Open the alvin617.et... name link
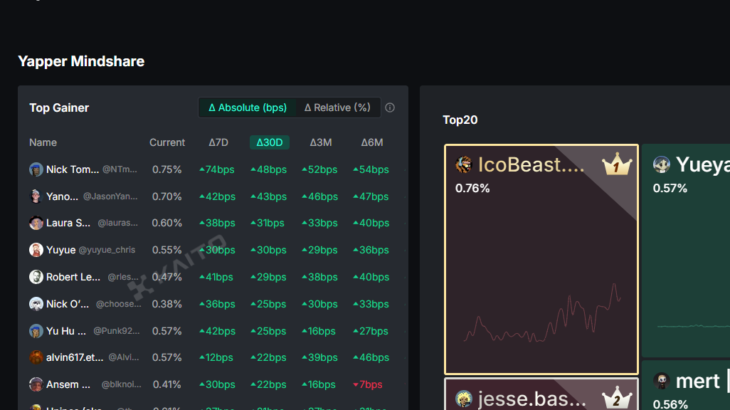The image size is (730, 410). click(74, 357)
